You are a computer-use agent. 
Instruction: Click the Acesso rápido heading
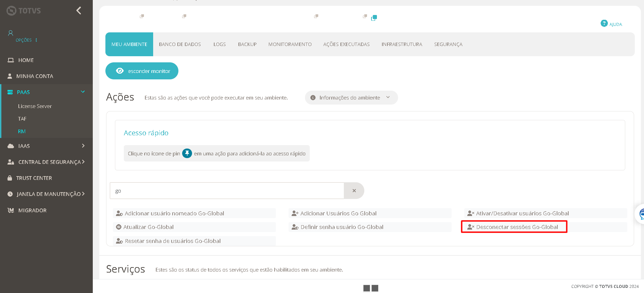146,133
